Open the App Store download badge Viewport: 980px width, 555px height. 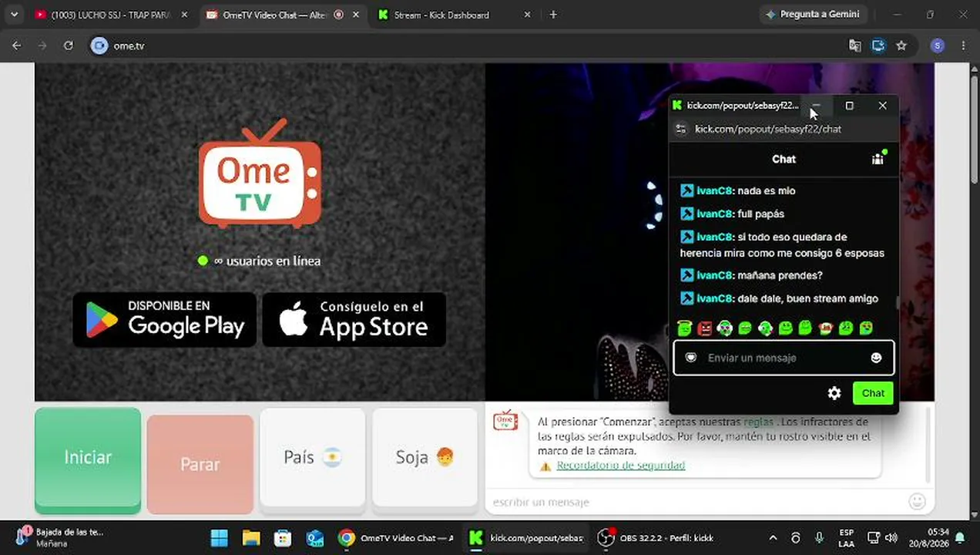pyautogui.click(x=354, y=319)
